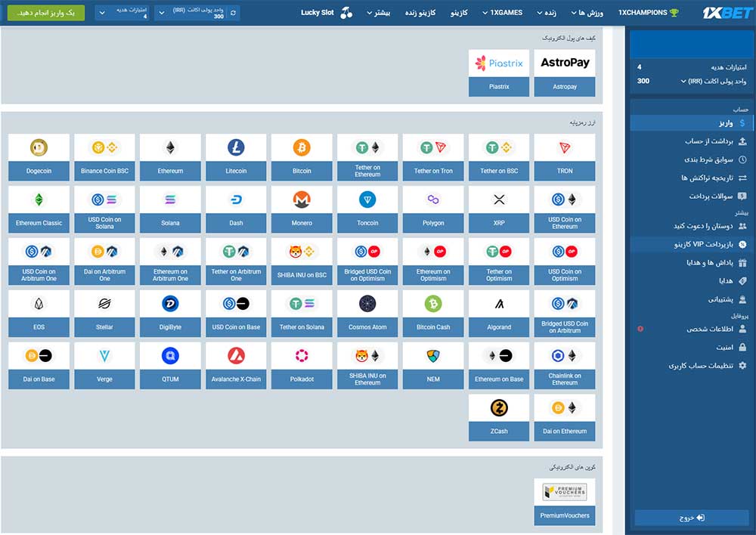This screenshot has height=535, width=756.
Task: Choose the AstroPay e-wallet tile
Action: pyautogui.click(x=565, y=73)
